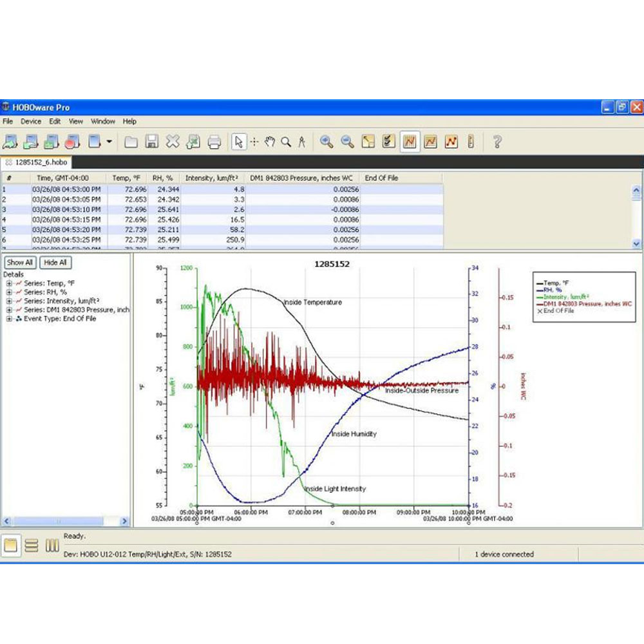Click the Hide All button
This screenshot has height=644, width=644.
pyautogui.click(x=55, y=262)
